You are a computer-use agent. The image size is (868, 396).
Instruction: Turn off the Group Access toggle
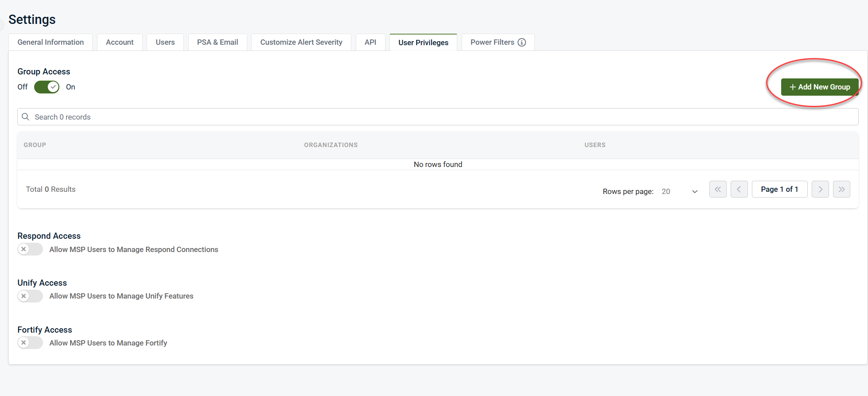tap(47, 87)
